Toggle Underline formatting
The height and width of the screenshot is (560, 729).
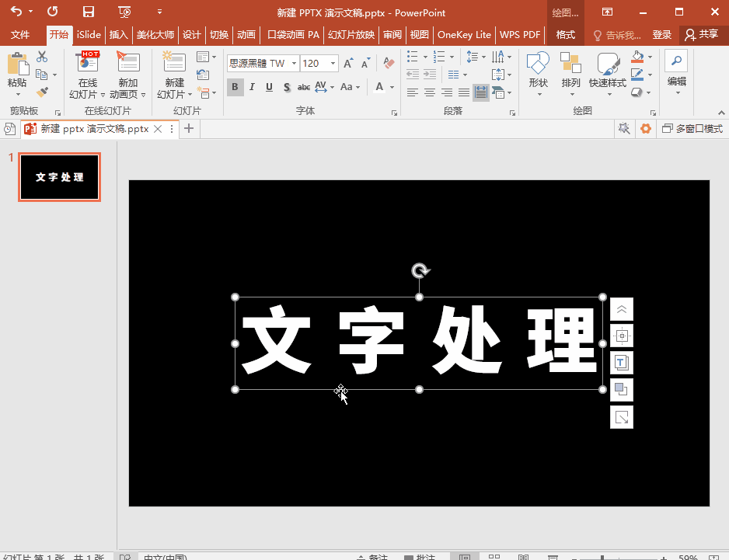coord(269,87)
